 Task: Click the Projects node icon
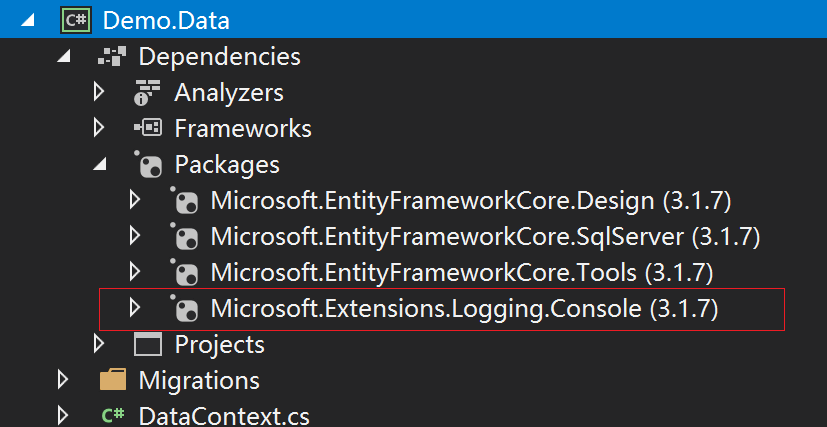point(147,345)
